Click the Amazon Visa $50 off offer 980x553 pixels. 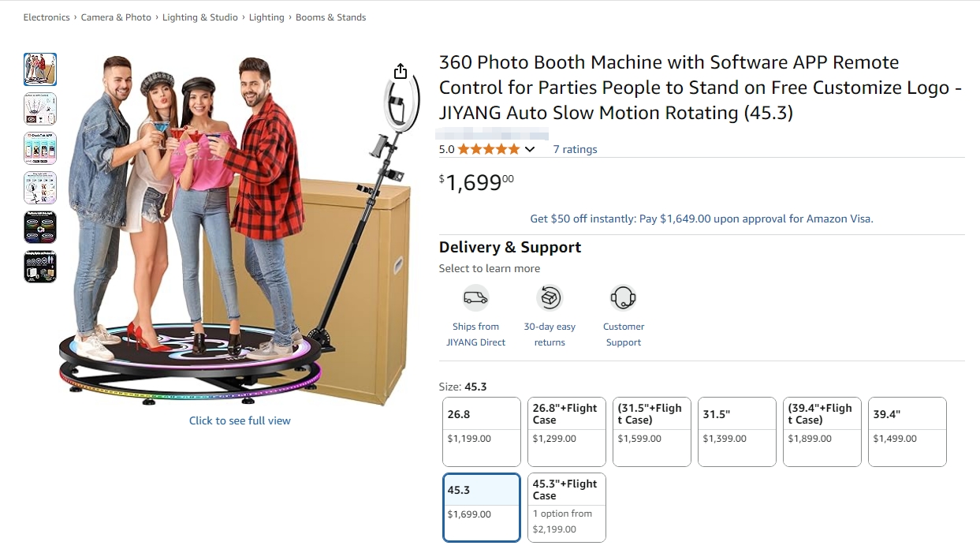point(702,219)
